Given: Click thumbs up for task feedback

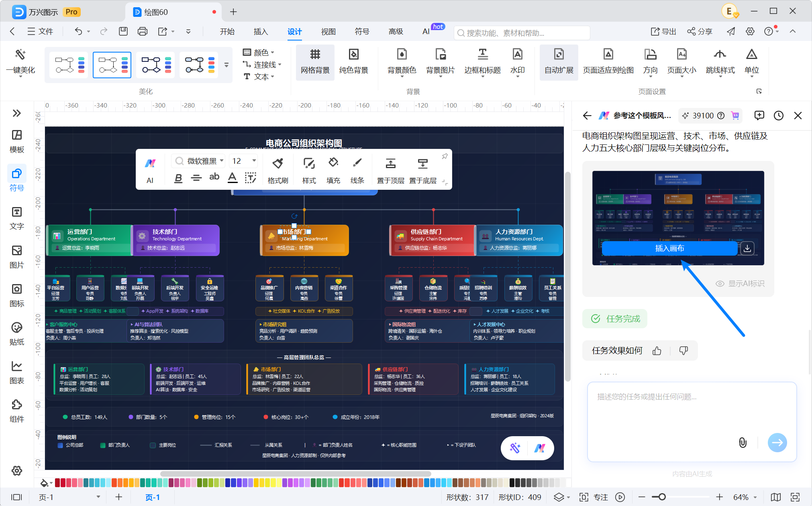Looking at the screenshot, I should (657, 351).
